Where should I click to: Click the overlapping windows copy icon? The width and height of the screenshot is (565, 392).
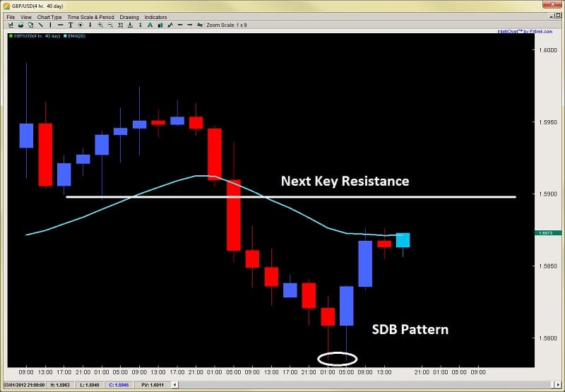pos(31,25)
